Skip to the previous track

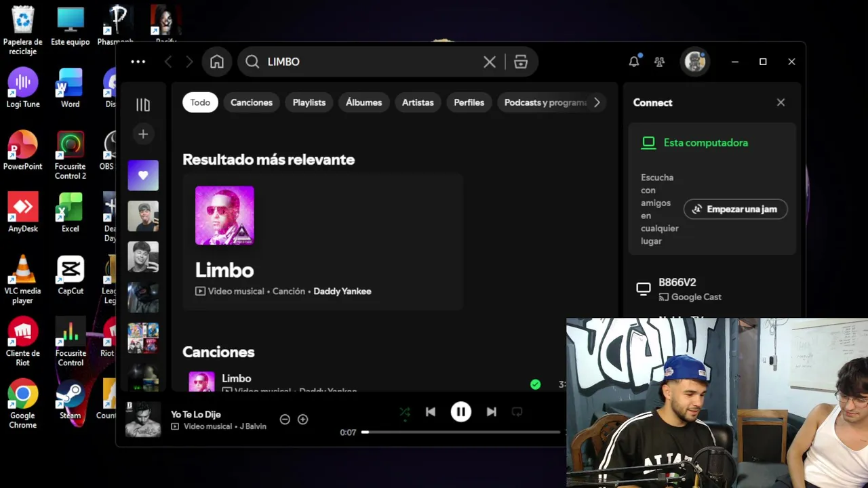click(x=431, y=412)
